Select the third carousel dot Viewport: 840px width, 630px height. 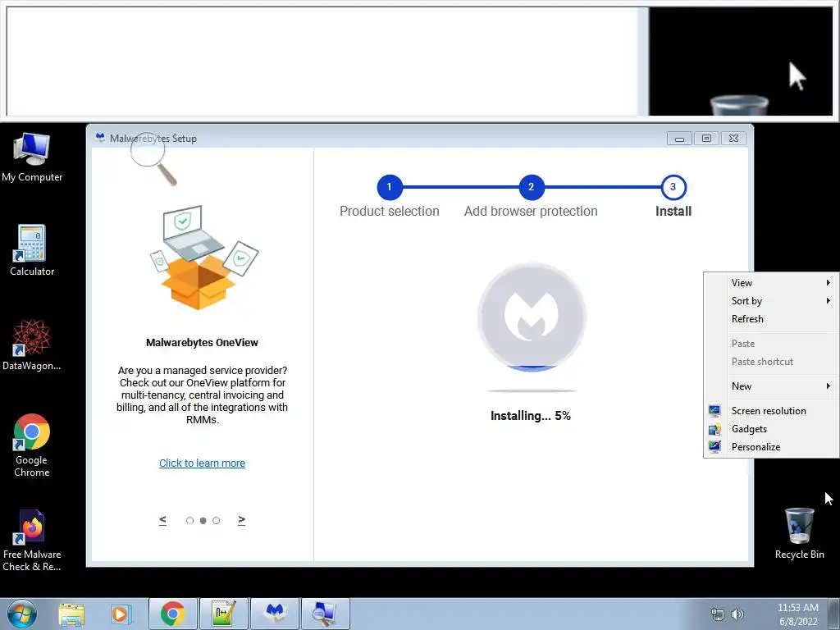(216, 520)
